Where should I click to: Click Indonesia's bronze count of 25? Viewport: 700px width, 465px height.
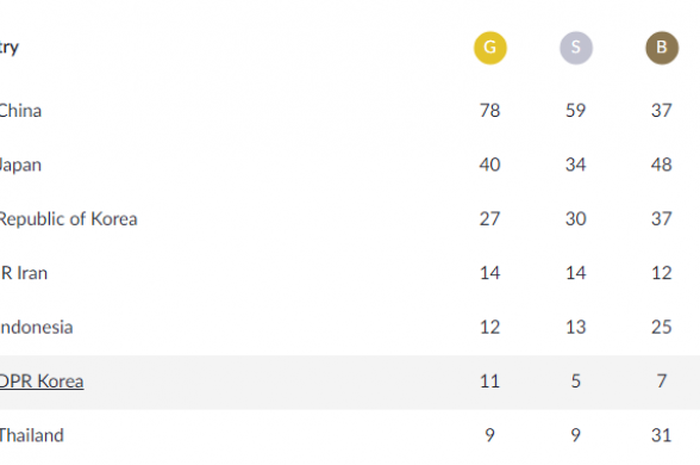point(662,327)
